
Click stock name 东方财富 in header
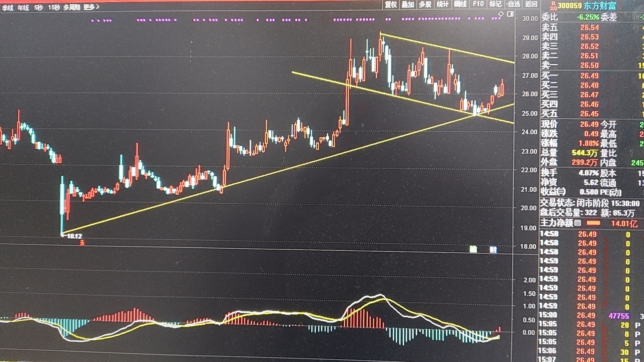600,6
